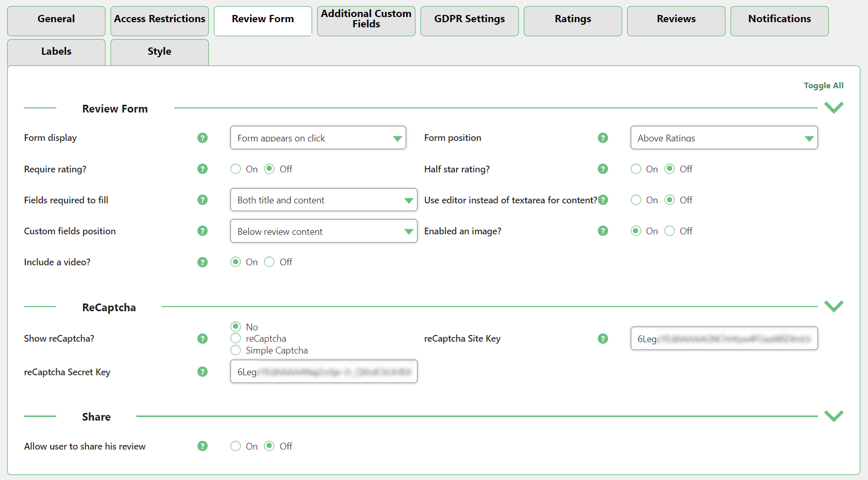Open help for reCaptcha Site Key

click(x=602, y=339)
